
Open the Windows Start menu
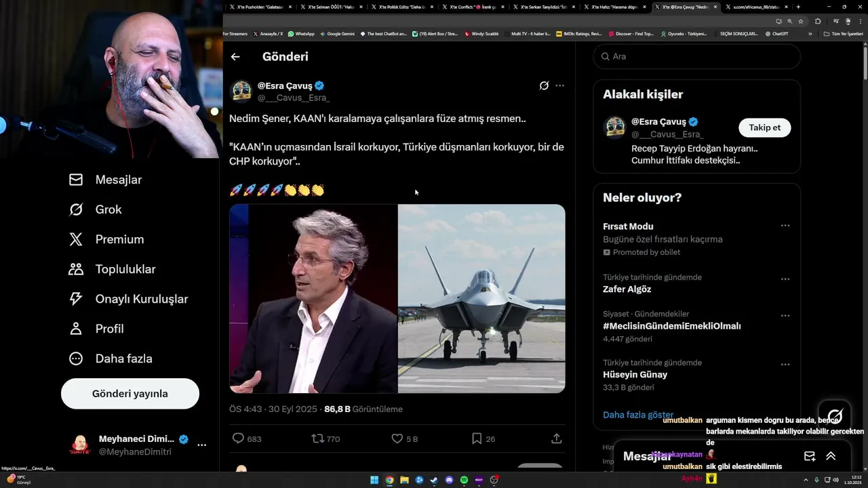(x=374, y=480)
